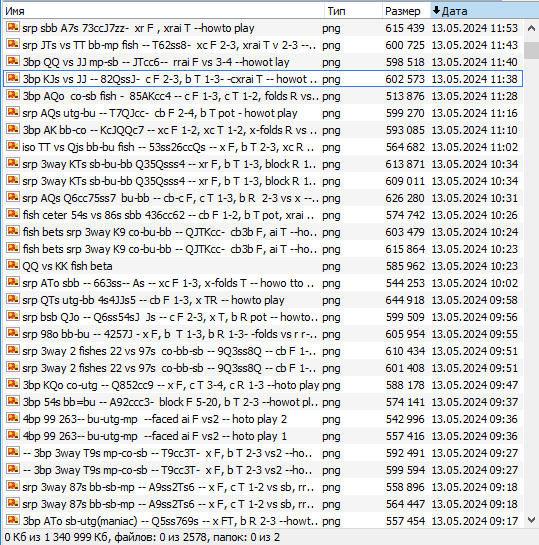539x545 pixels.
Task: Click 'png' type in '3bp KQo co-utg' row
Action: tap(331, 386)
